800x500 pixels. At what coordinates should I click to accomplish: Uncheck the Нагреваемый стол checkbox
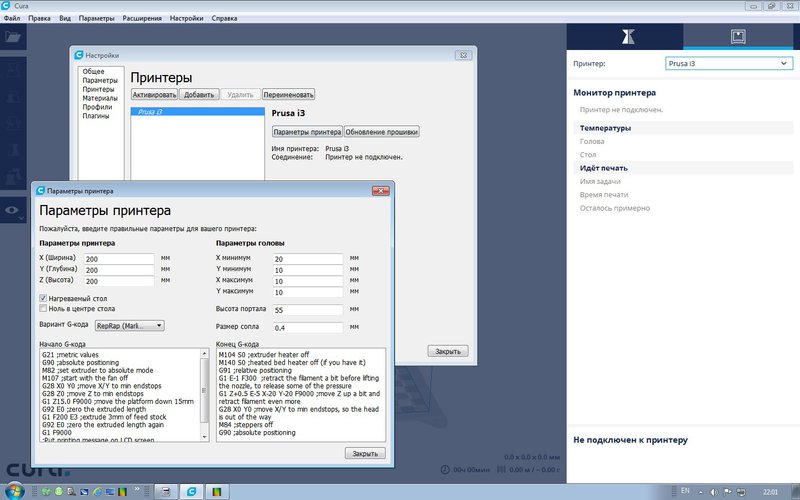click(x=43, y=298)
